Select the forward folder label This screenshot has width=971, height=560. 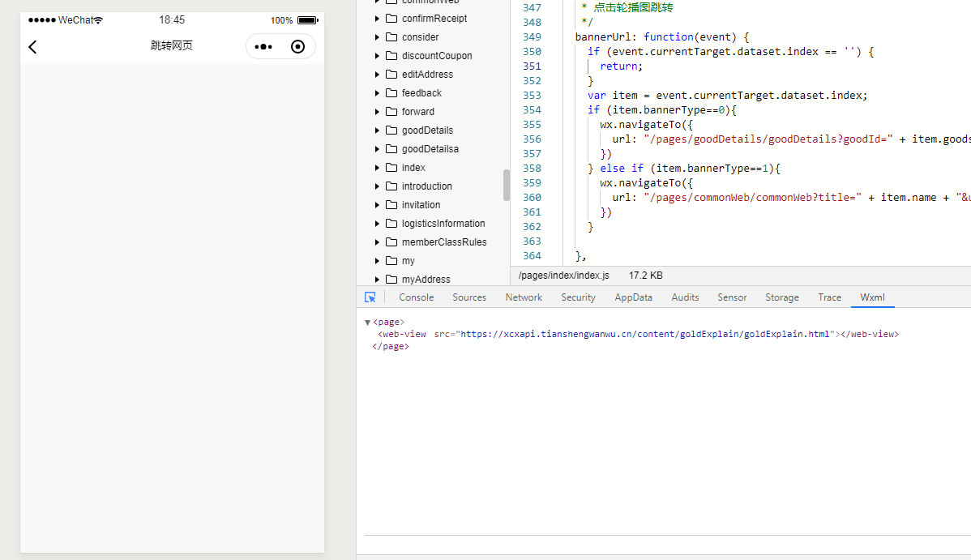pos(418,112)
